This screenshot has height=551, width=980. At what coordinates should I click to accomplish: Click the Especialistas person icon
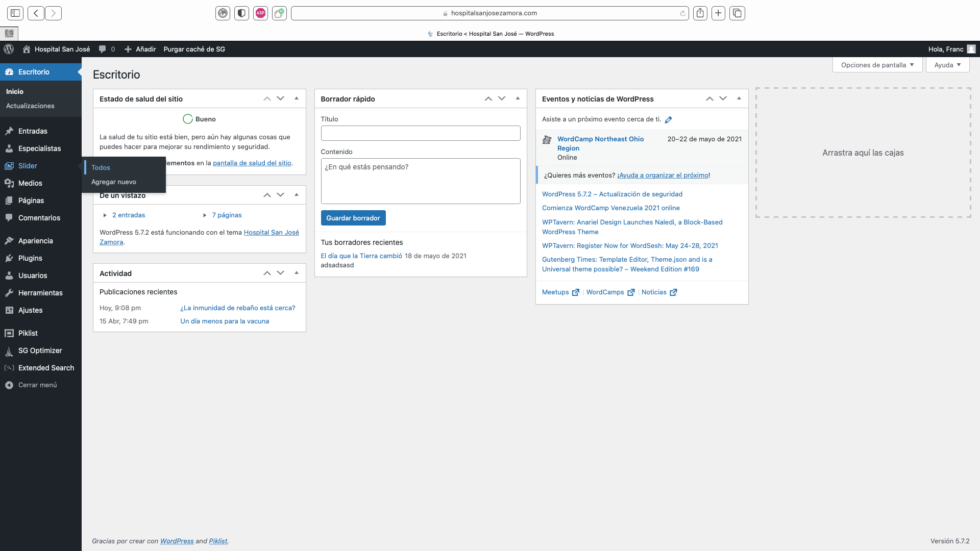(x=9, y=148)
